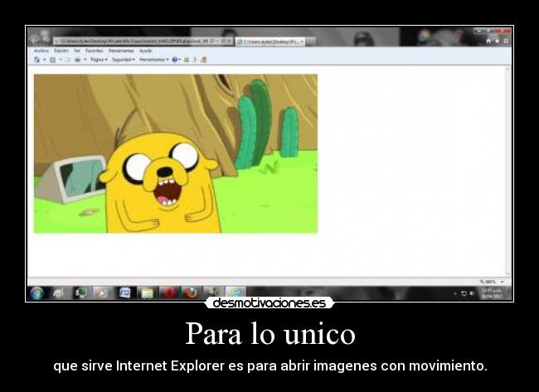539x392 pixels.
Task: Expand the arrow next to the command bar Home icon
Action: pyautogui.click(x=44, y=60)
